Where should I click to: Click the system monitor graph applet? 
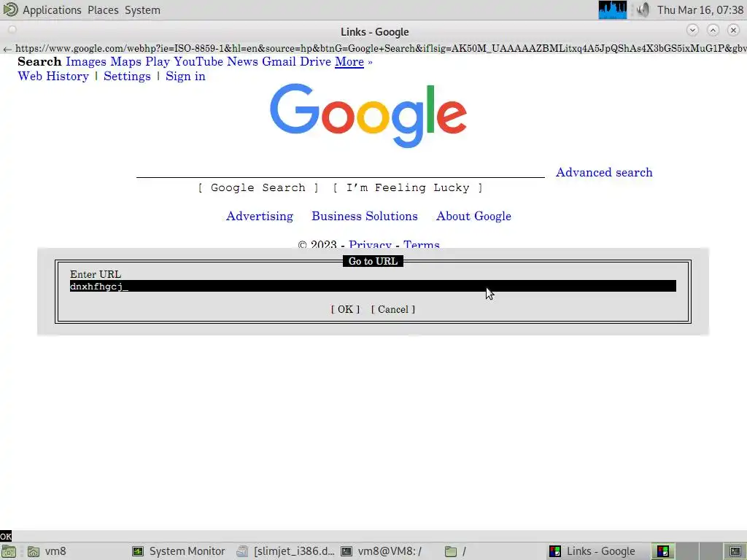pos(613,10)
